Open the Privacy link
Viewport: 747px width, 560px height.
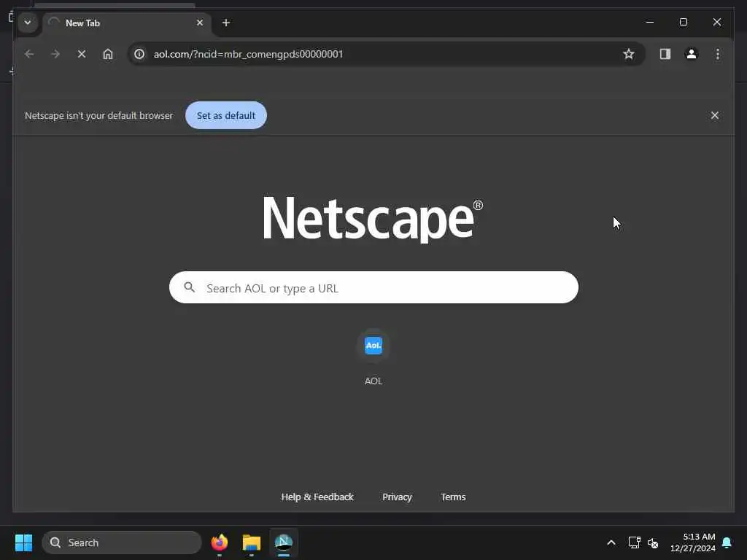[397, 497]
